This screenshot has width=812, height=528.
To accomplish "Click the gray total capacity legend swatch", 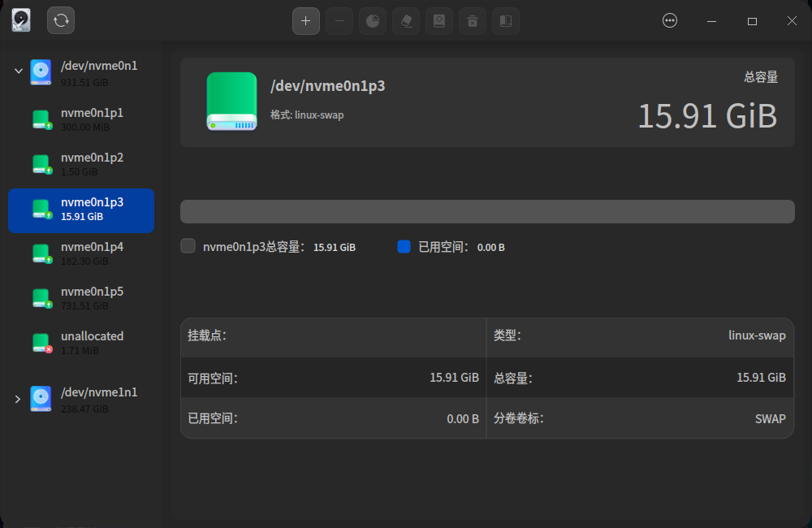I will (188, 245).
